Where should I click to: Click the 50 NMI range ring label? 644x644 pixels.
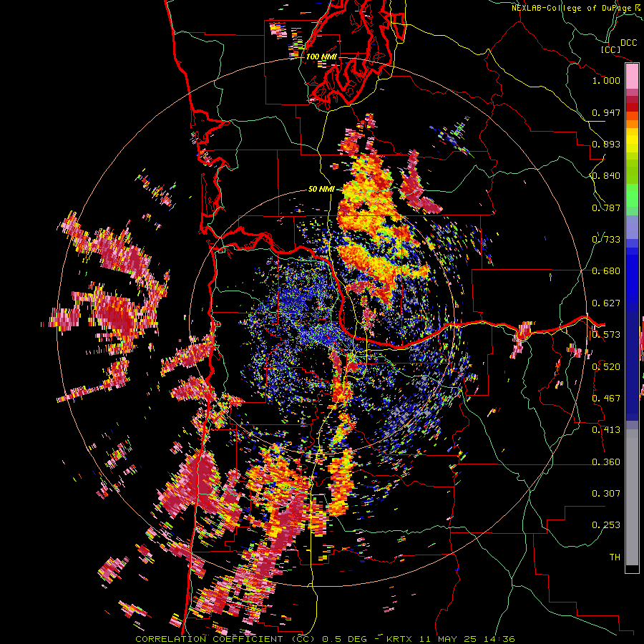click(x=321, y=190)
